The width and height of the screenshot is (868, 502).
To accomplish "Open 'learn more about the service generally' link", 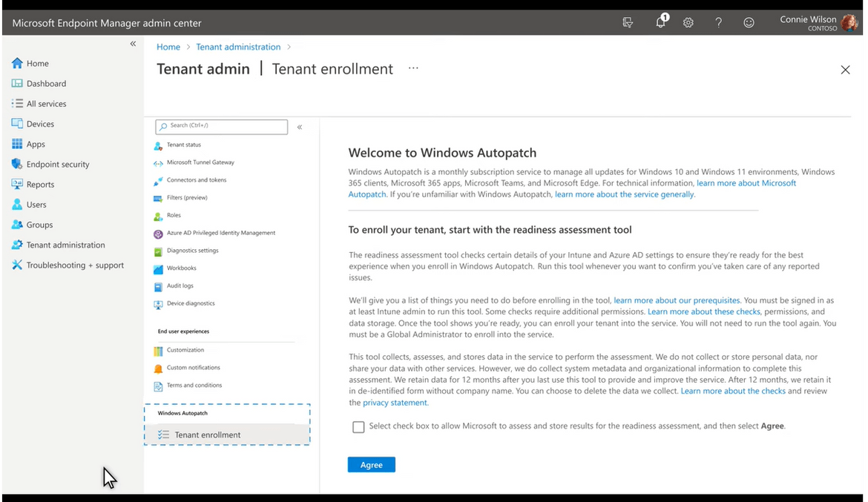I will click(625, 194).
